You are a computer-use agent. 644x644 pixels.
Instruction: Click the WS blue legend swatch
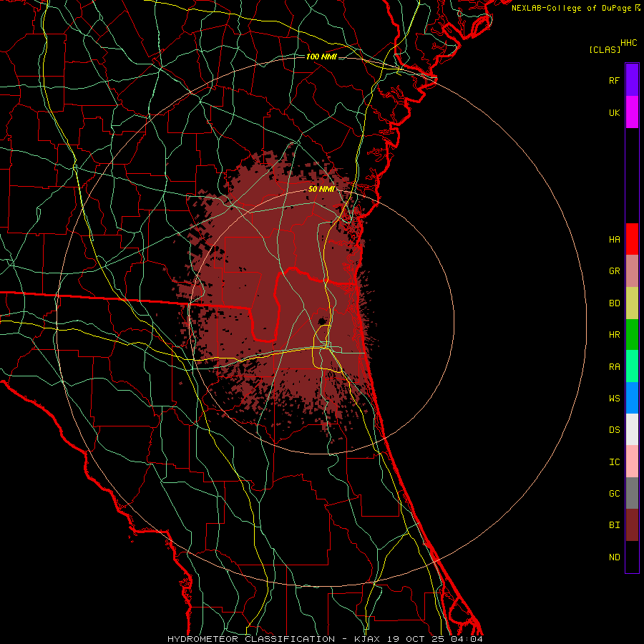point(632,398)
